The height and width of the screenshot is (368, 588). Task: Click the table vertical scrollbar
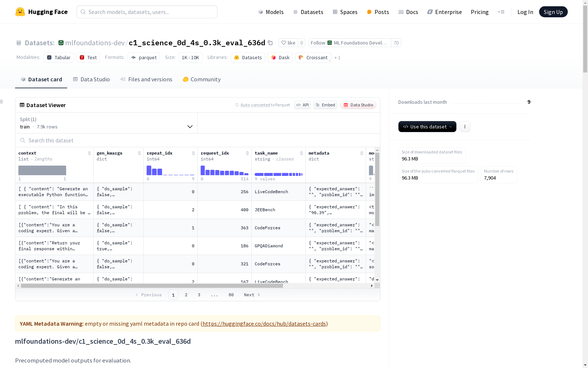coord(377,189)
